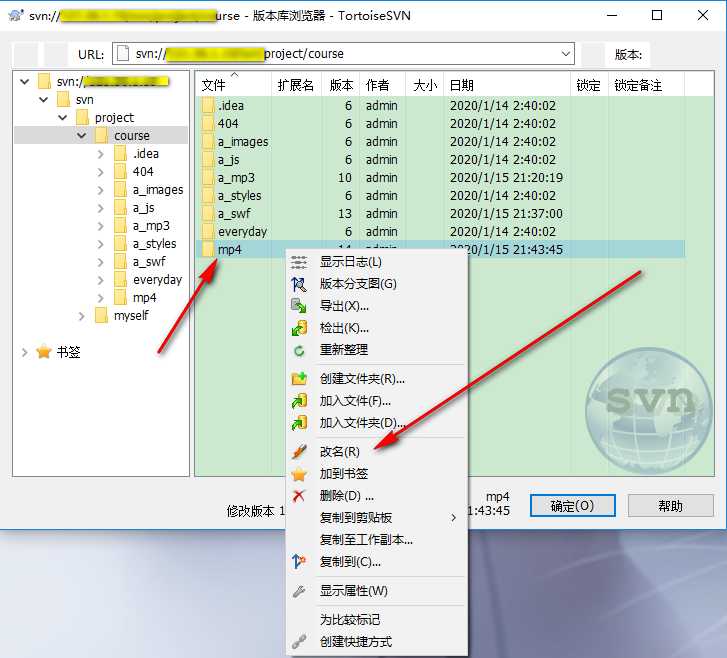Open the 复制到剪贴板 submenu arrow
Image resolution: width=727 pixels, height=658 pixels.
click(x=453, y=517)
